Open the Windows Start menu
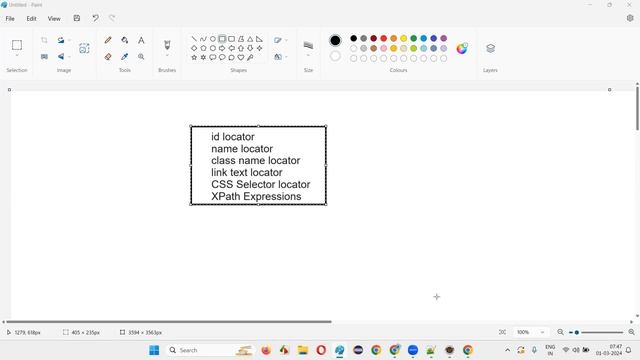The width and height of the screenshot is (640, 360). (154, 350)
